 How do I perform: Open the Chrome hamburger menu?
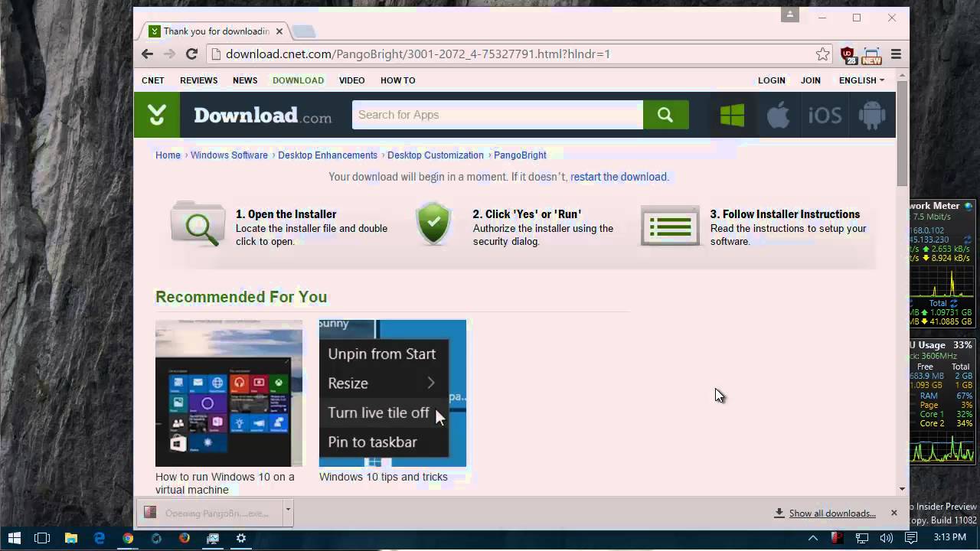[x=896, y=54]
